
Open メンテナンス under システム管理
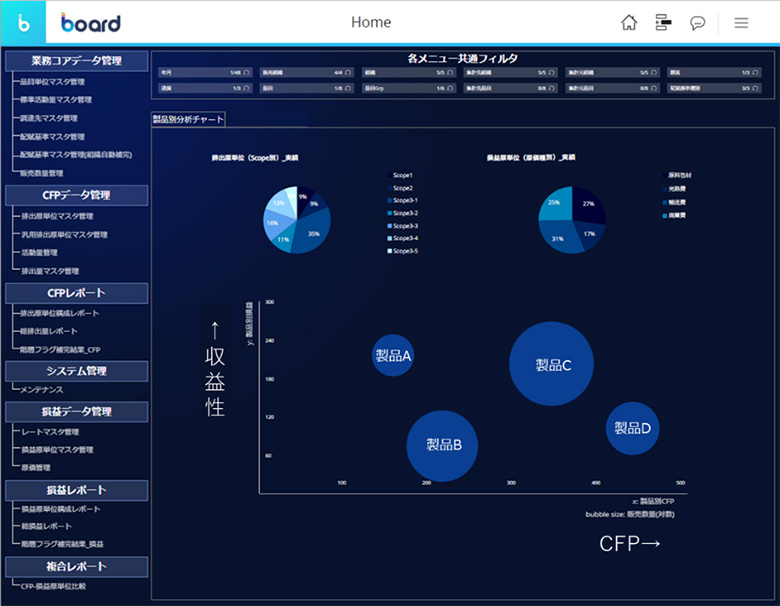click(x=42, y=389)
